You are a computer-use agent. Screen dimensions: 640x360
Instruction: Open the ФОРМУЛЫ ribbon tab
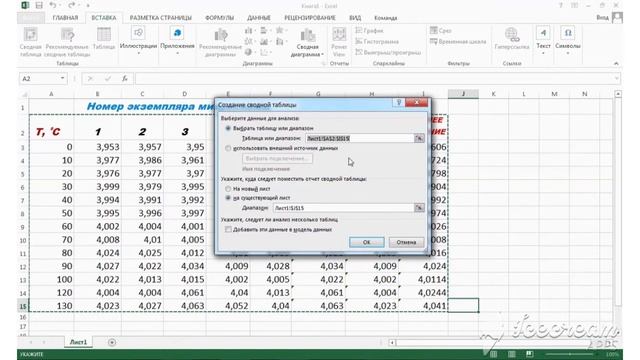[220, 18]
